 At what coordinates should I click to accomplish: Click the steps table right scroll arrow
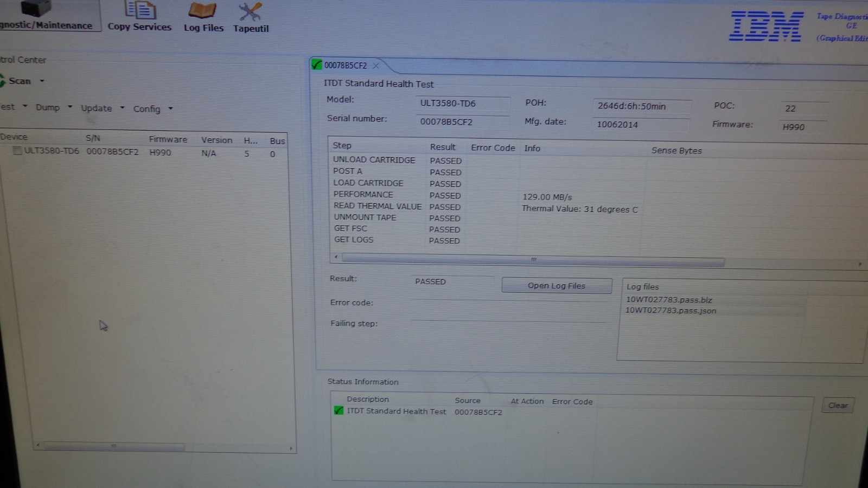coord(860,264)
